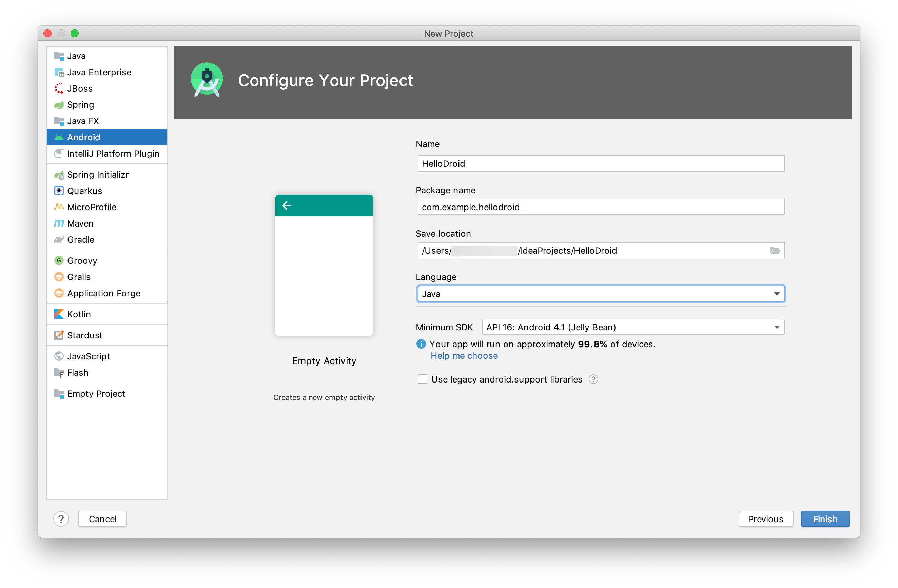This screenshot has width=898, height=588.
Task: Select the Empty Project list entry
Action: click(x=107, y=394)
